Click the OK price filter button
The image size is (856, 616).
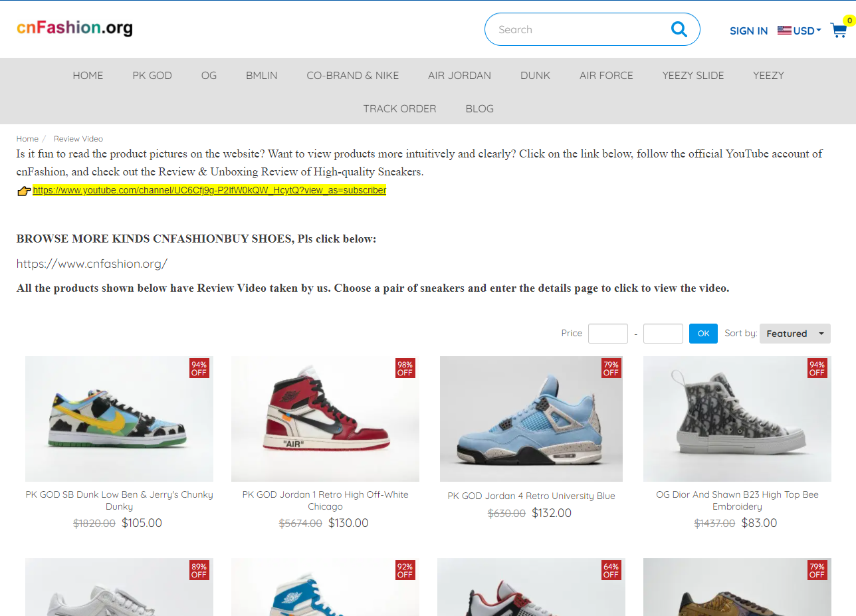[703, 334]
